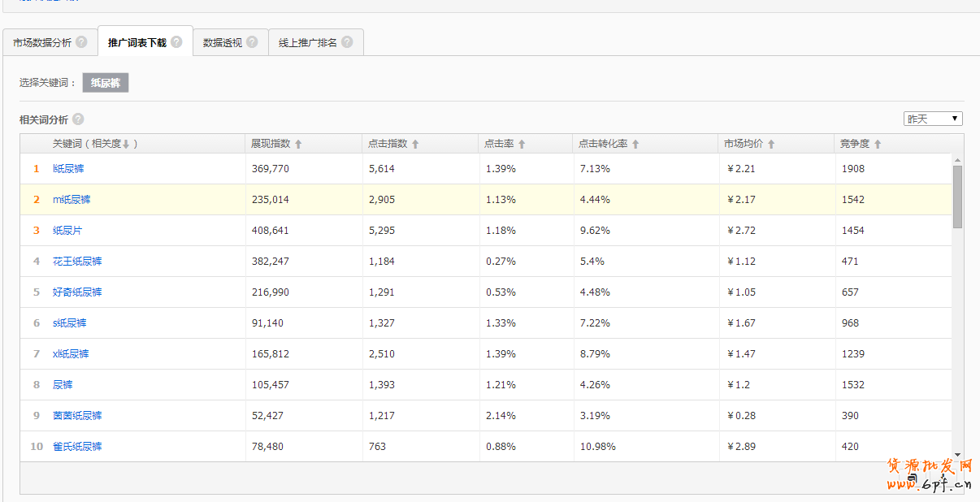
Task: Sort by 展现指数 arrow icon
Action: pyautogui.click(x=298, y=144)
